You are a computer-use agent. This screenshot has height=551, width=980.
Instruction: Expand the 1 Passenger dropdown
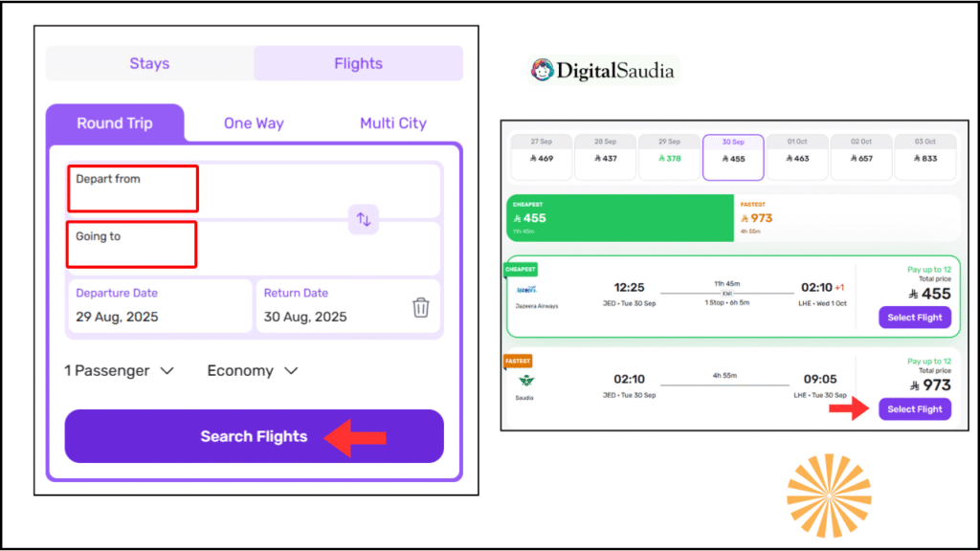pos(119,371)
